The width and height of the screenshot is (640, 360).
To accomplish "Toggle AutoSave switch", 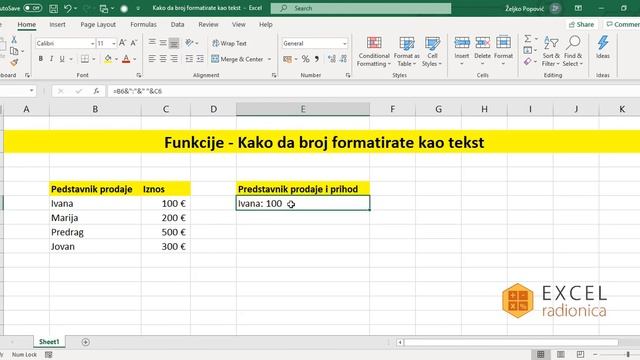I will pos(32,8).
